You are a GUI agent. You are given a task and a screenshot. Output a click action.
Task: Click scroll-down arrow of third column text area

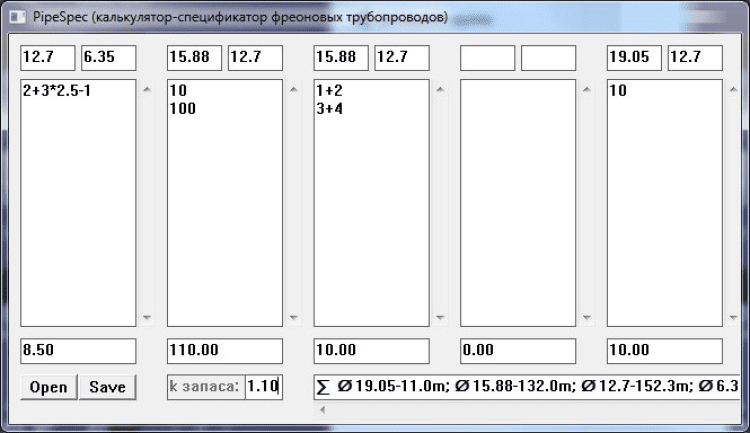(440, 317)
